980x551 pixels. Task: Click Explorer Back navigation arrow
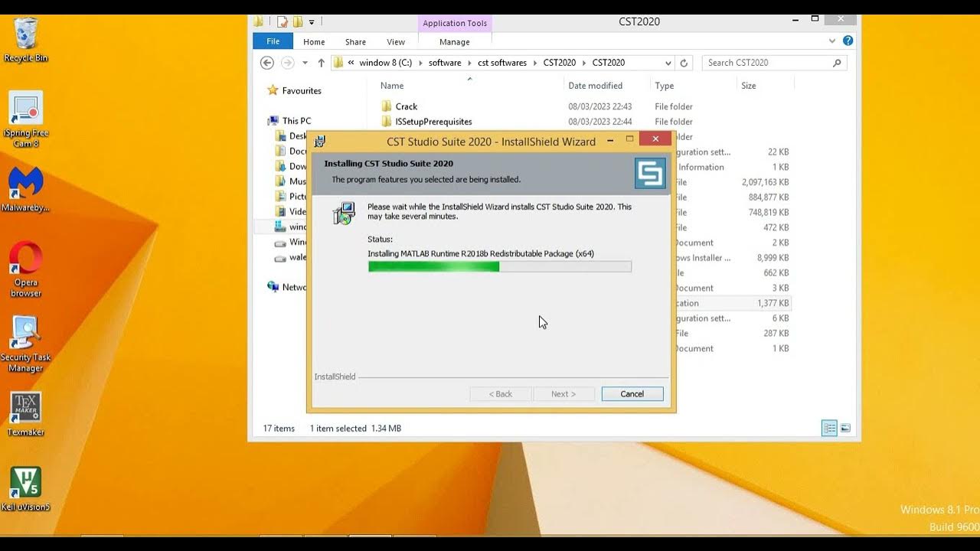(267, 63)
